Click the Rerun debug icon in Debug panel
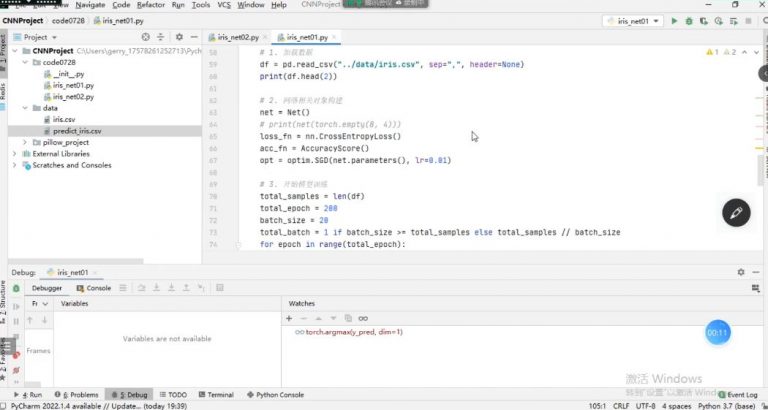This screenshot has height=410, width=768. [15, 287]
